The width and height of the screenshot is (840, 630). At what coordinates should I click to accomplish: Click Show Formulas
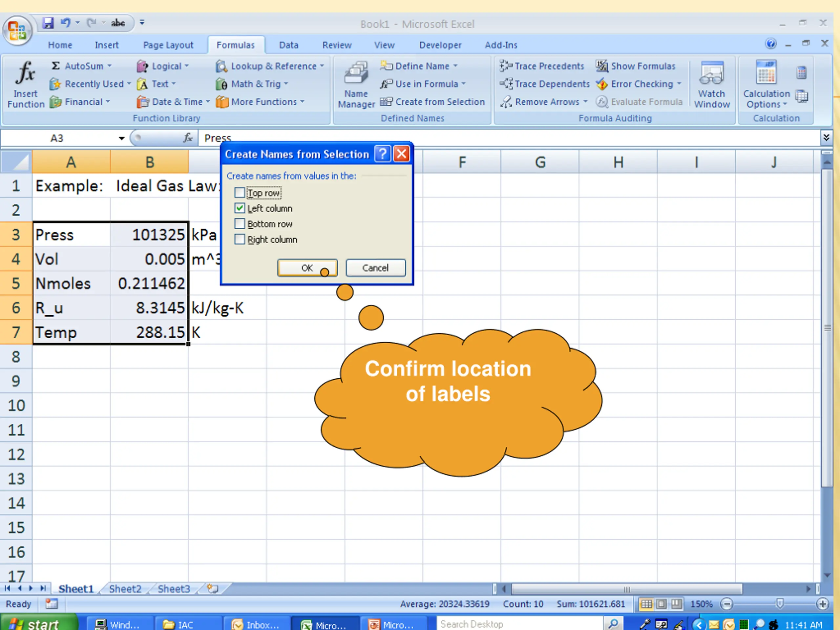[x=636, y=66]
